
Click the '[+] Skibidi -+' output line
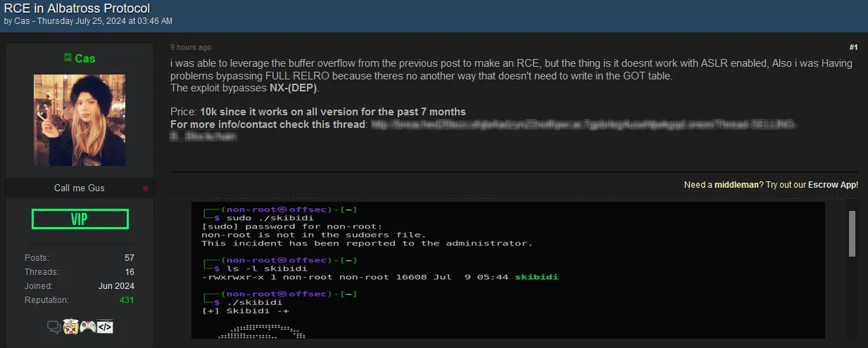click(x=245, y=311)
